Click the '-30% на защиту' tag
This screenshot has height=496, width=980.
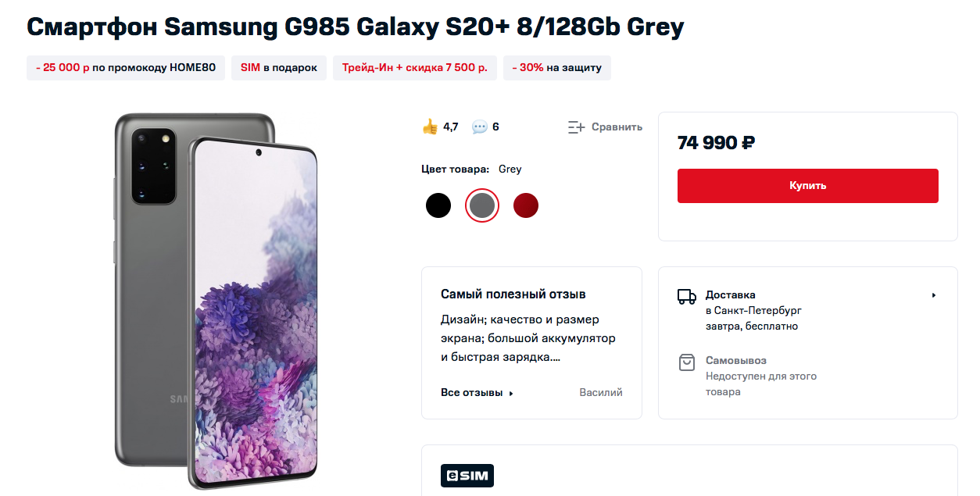click(557, 67)
